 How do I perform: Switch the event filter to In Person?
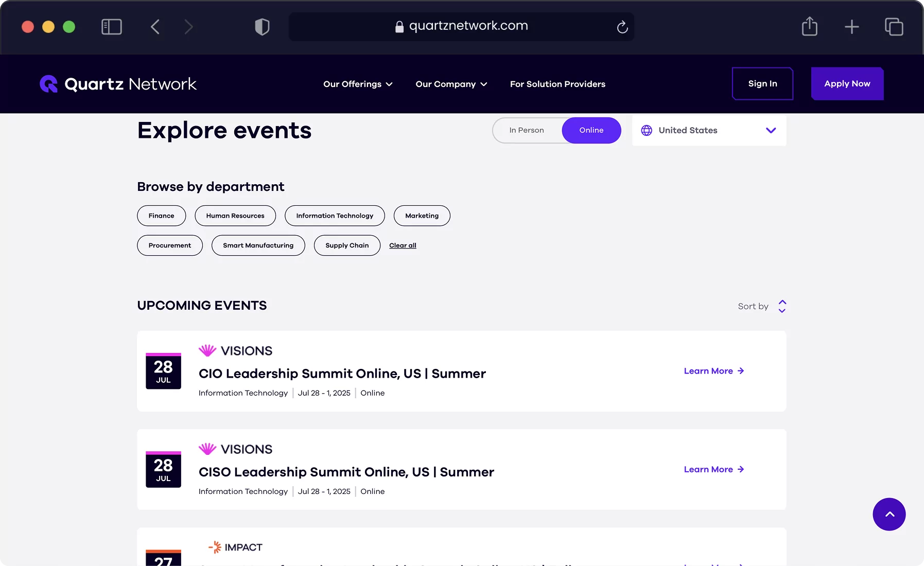(527, 130)
